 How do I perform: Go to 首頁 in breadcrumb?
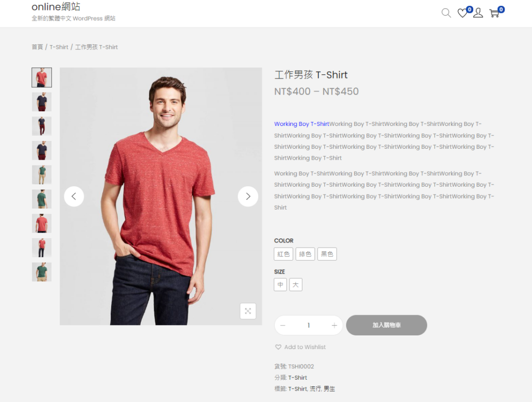37,47
